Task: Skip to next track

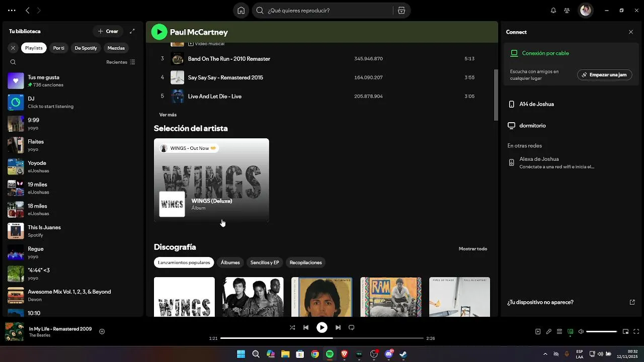Action: (338, 327)
